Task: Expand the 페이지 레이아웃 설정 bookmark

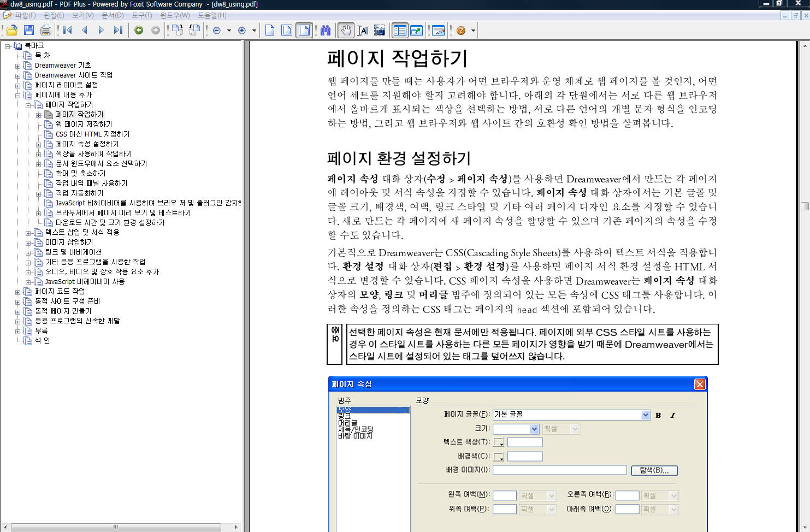Action: click(x=17, y=85)
